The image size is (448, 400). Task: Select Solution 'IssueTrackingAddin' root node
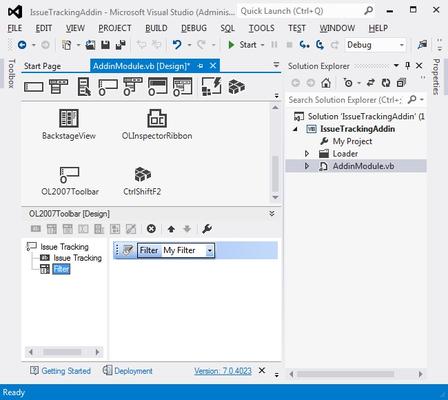(x=366, y=116)
